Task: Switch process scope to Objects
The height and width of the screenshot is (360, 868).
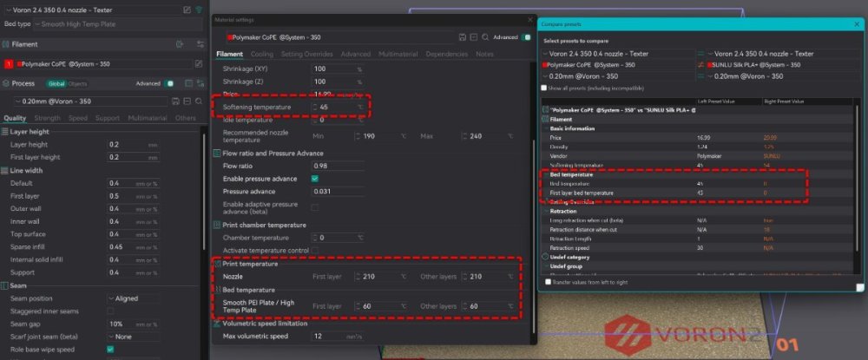Action: point(77,84)
